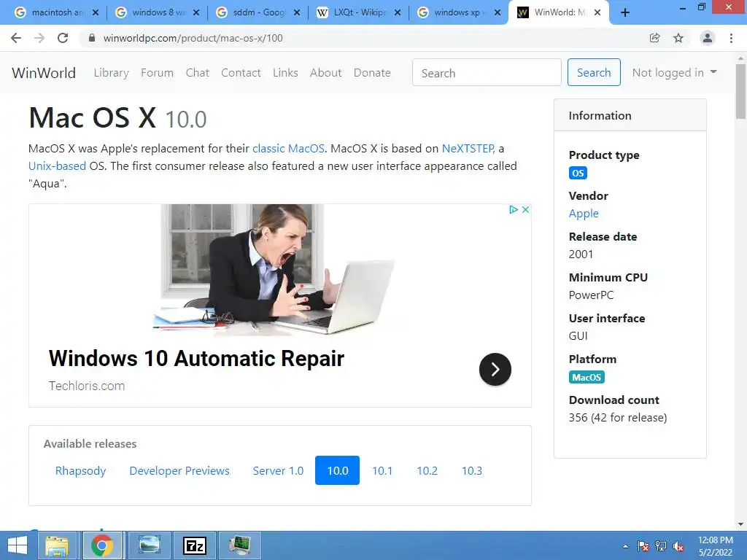Open the Windows Start button
Viewport: 747px width, 560px height.
(18, 545)
